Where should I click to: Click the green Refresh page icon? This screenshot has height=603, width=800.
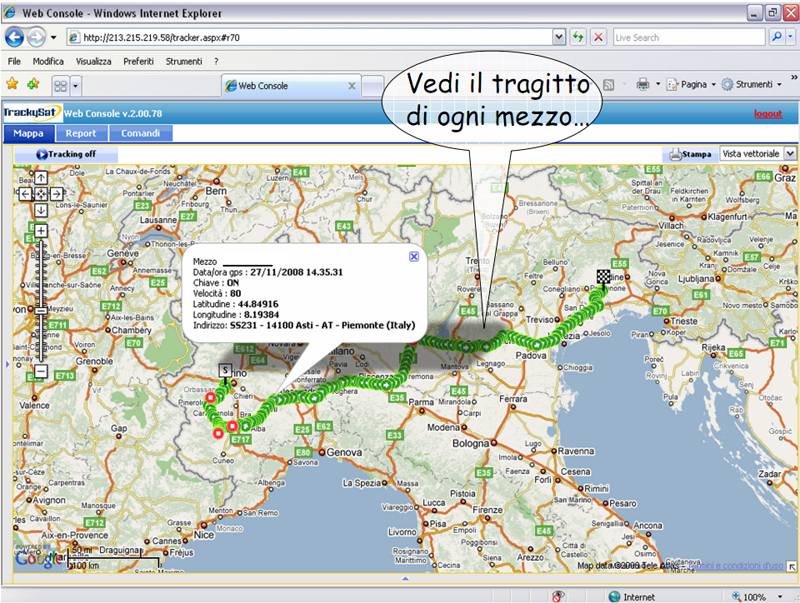tap(578, 37)
